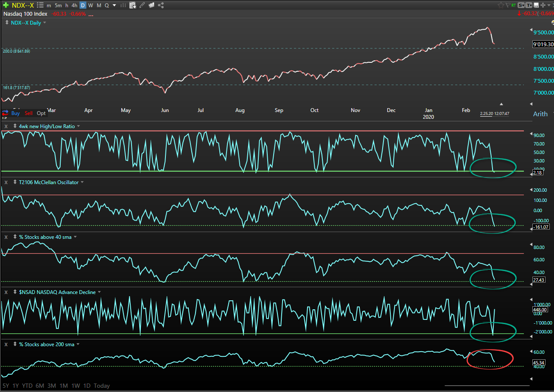Screen dimensions: 554x392
Task: Click the star favorite icon
Action: pyautogui.click(x=501, y=5)
